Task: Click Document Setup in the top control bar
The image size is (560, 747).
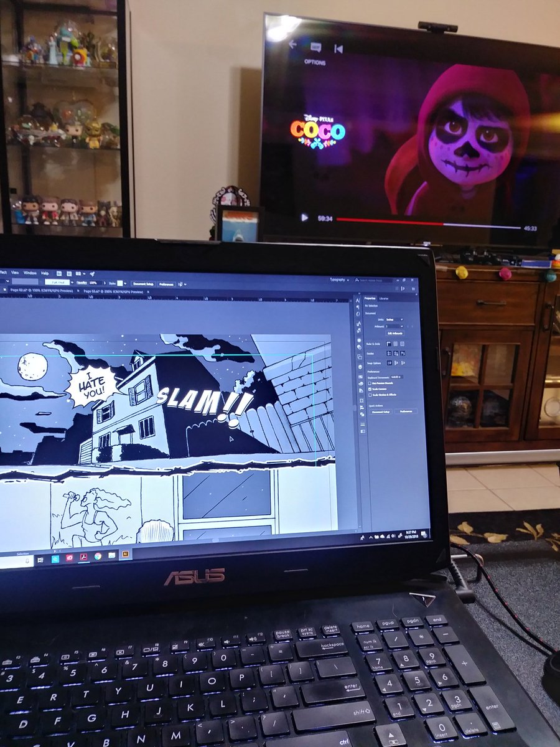Action: (143, 284)
